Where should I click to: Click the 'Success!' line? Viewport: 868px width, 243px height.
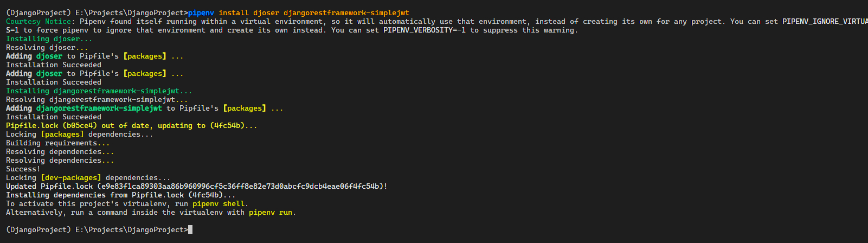coord(23,169)
